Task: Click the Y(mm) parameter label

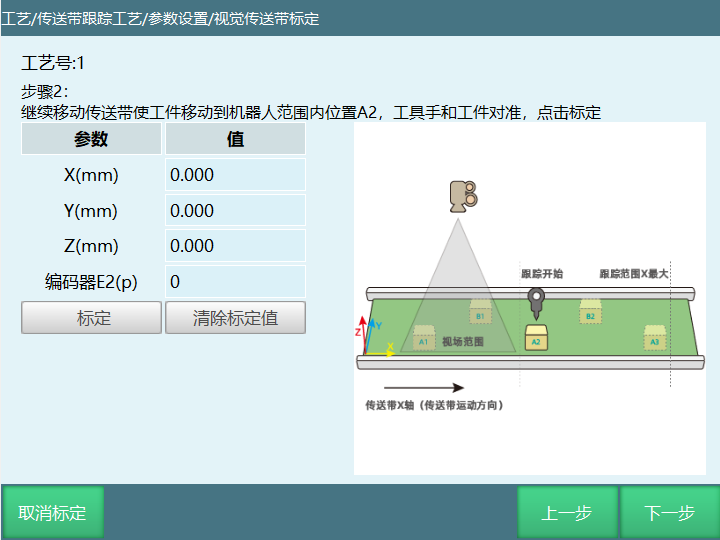Action: click(91, 210)
